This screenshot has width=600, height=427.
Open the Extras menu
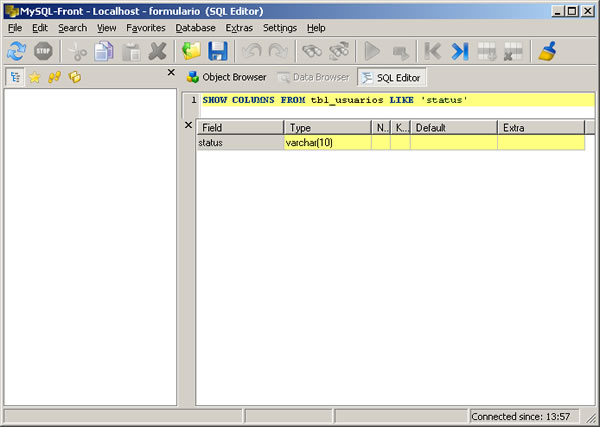tap(239, 28)
